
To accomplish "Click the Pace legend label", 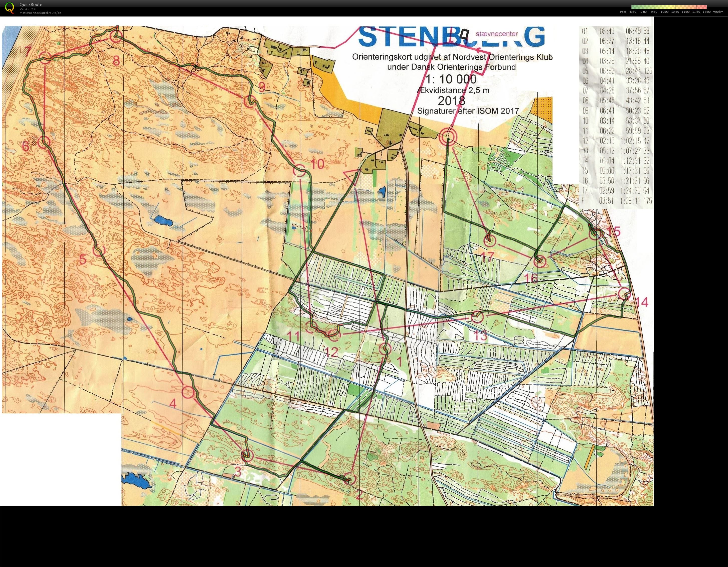I will pos(623,12).
